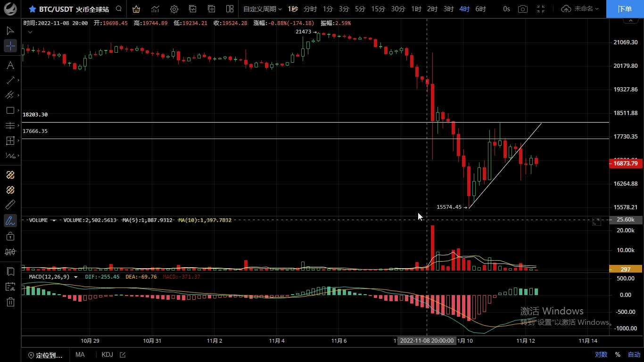Expand parallel channel tool options arrow
The image size is (644, 362).
18,95
